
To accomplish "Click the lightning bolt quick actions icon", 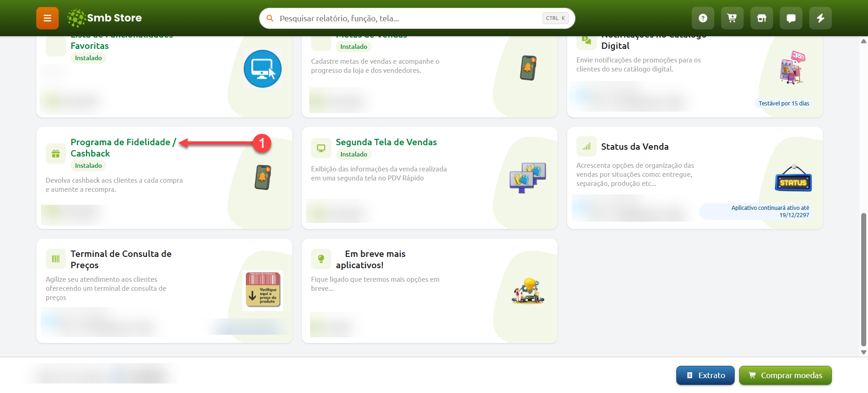I will pos(821,18).
